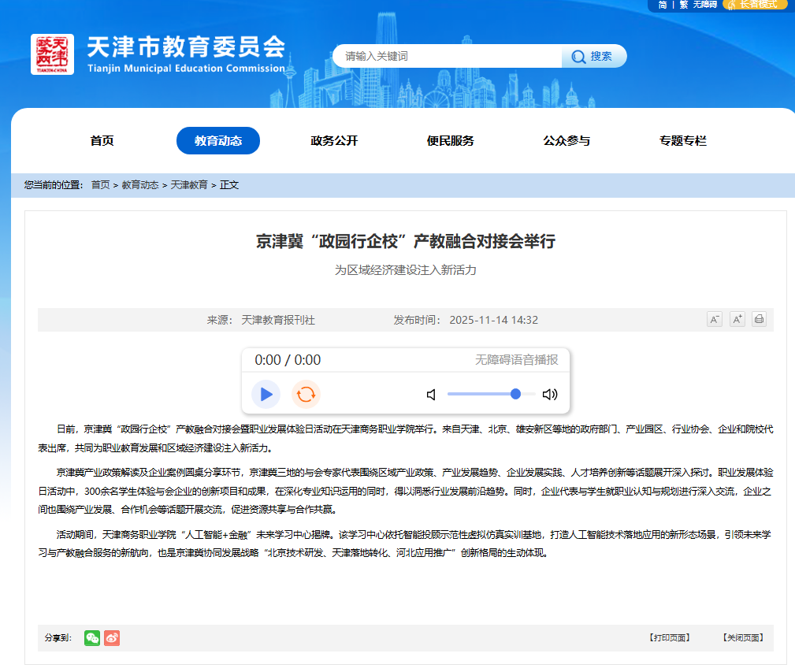
Task: Decrease article font size with A- icon
Action: click(714, 319)
